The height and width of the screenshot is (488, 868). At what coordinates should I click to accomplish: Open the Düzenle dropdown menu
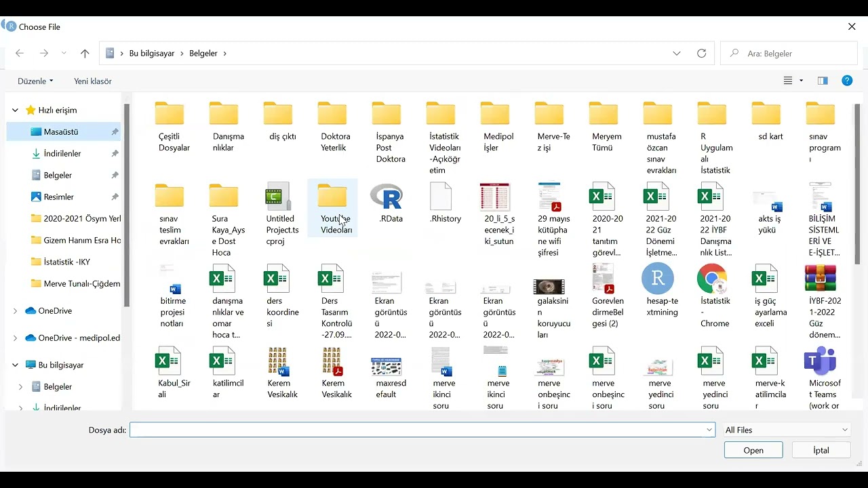[35, 81]
